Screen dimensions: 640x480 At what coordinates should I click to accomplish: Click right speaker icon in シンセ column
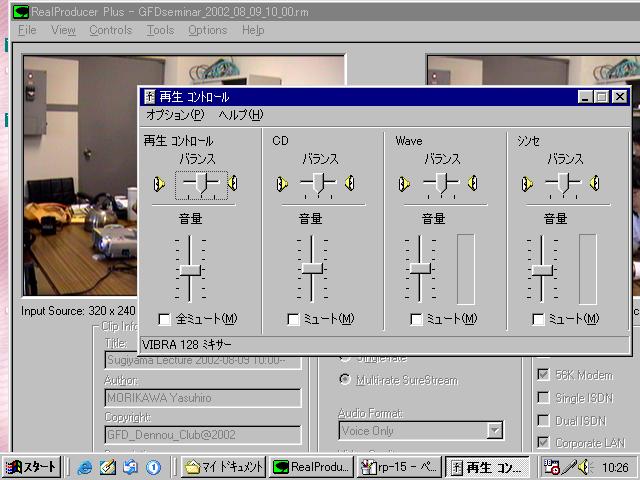(595, 183)
